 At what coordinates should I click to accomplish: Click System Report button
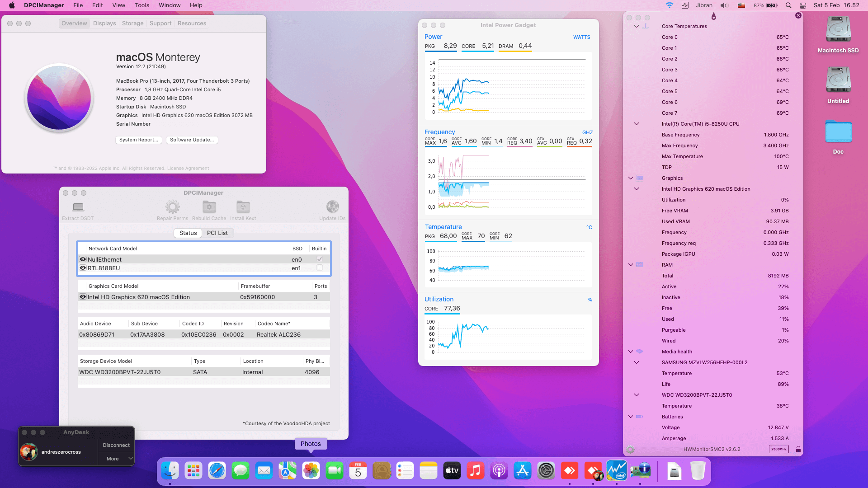click(x=138, y=140)
